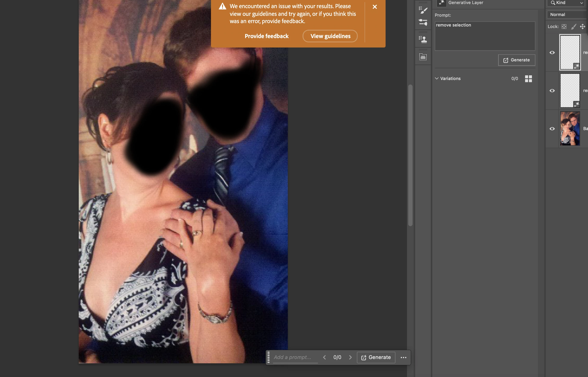Dismiss the orange warning banner
Screen dimensions: 588x377
[x=374, y=7]
